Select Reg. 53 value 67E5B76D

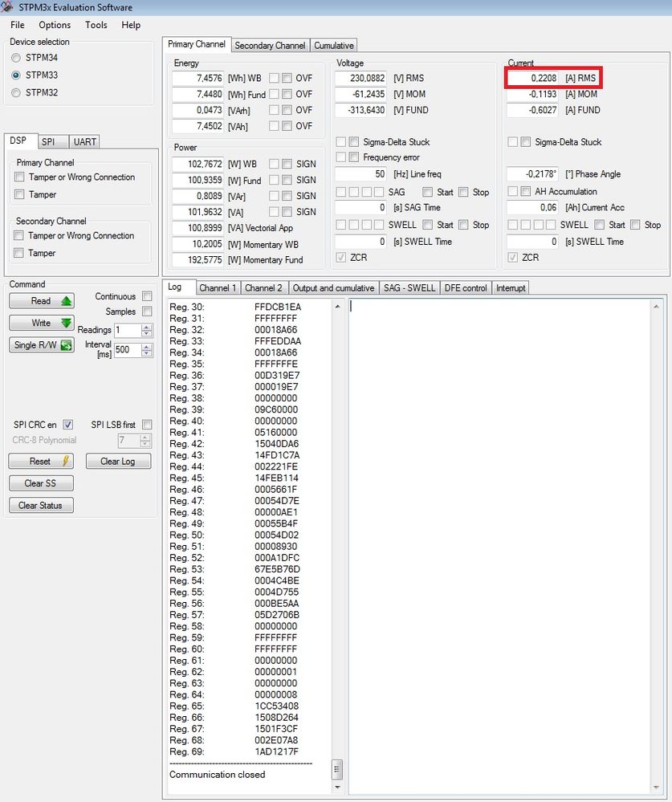[x=277, y=569]
